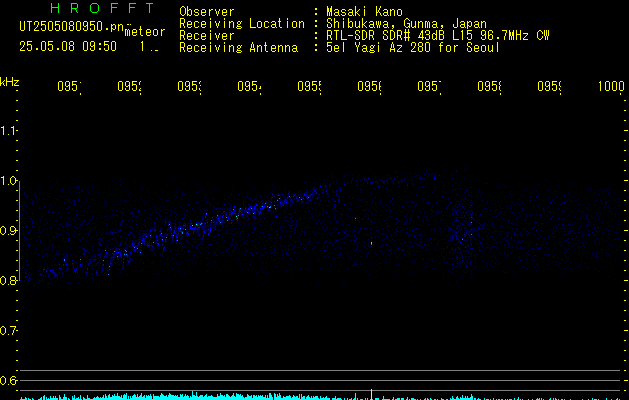Image resolution: width=629 pixels, height=400 pixels.
Task: Click the yellow spike in the signal strip
Action: click(371, 394)
